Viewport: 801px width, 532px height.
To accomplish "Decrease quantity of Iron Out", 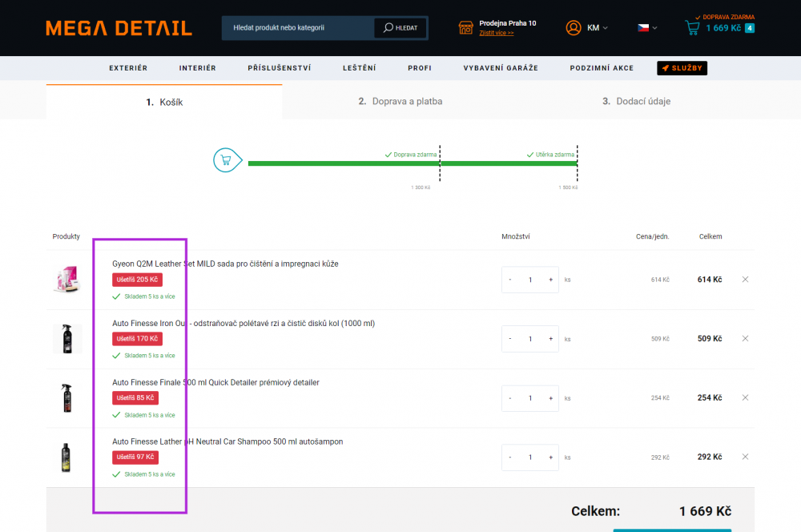I will (x=509, y=339).
